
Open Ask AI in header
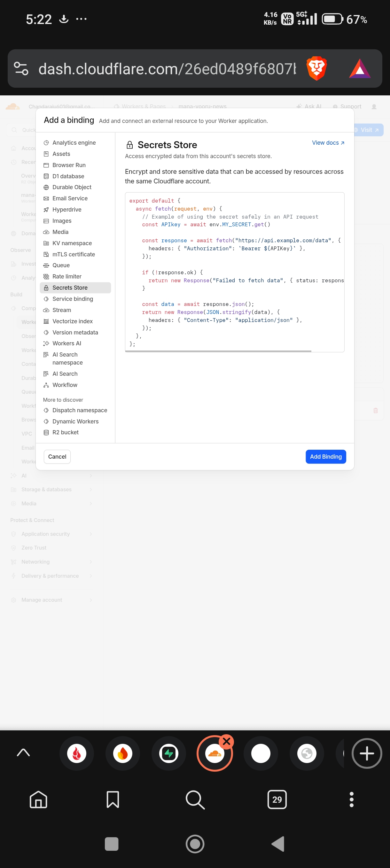tap(309, 107)
